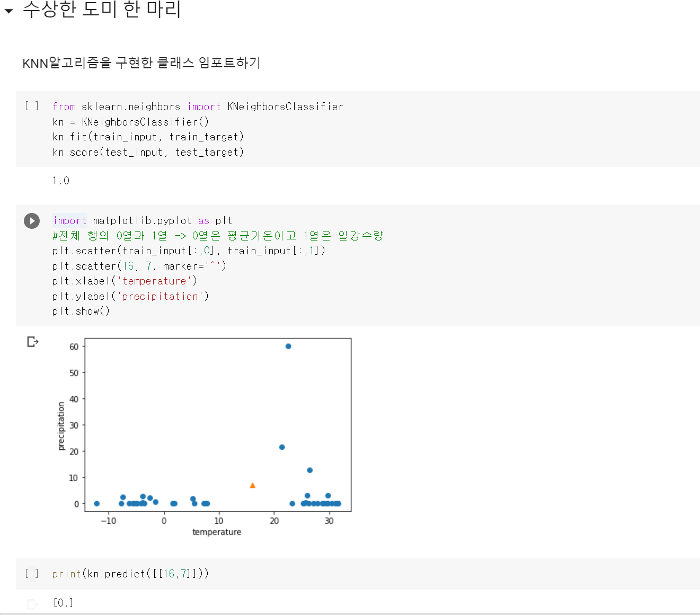
Task: Select the green Korean comment line
Action: (218, 236)
